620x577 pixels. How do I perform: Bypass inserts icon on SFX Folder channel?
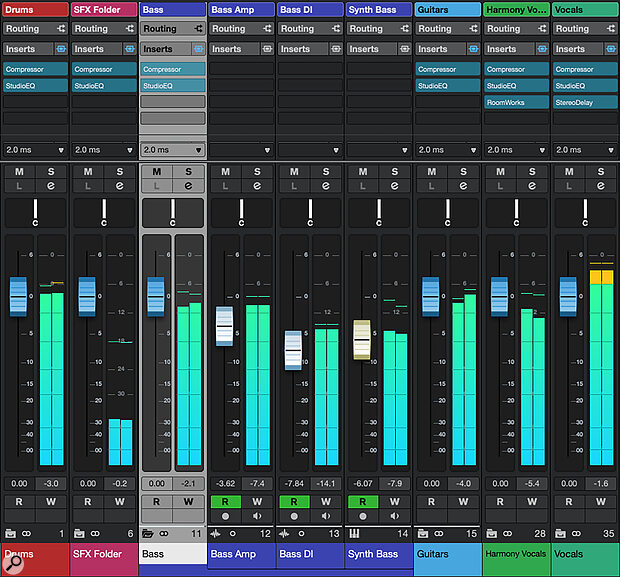pos(130,49)
